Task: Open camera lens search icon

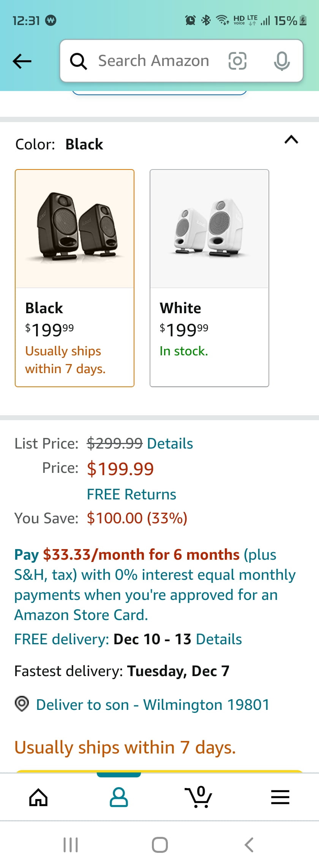Action: pos(237,61)
